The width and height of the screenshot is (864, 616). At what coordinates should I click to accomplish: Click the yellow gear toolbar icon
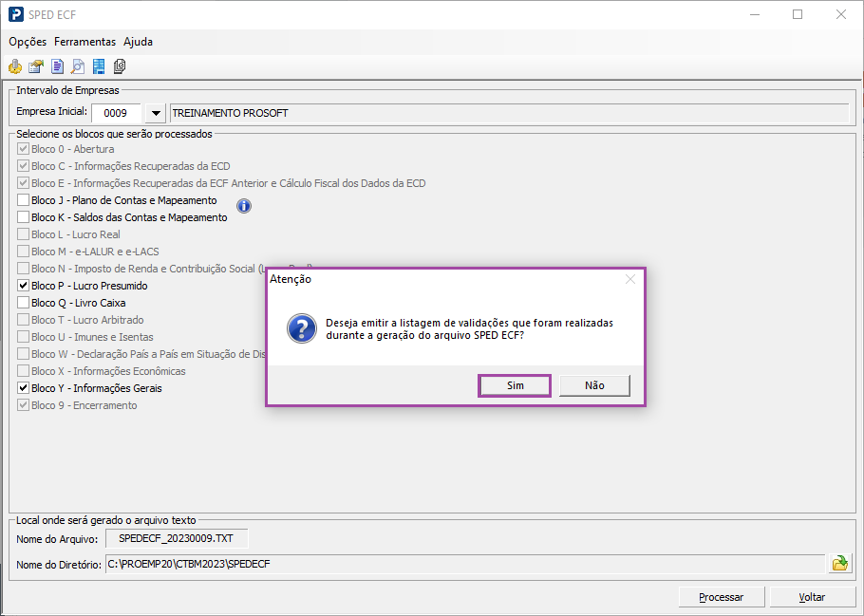tap(15, 66)
